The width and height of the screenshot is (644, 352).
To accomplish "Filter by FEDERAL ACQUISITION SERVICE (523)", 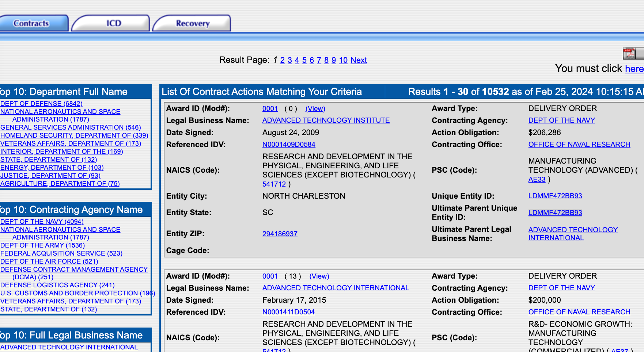I will [x=61, y=253].
